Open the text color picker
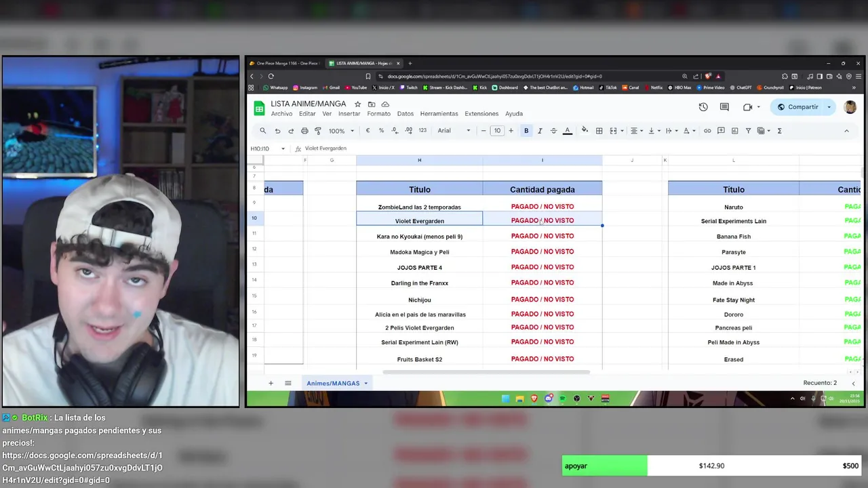Screen dimensions: 868x488 (568, 131)
